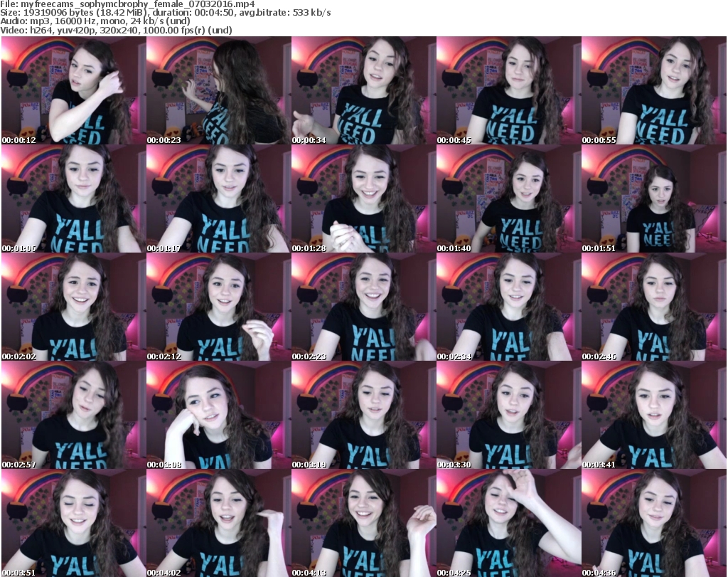Select the thumbnail stamped 00:00:34
The image size is (728, 577).
[363, 90]
